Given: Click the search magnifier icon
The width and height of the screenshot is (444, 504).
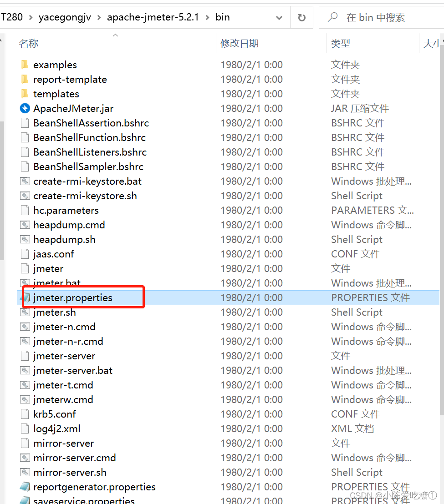Looking at the screenshot, I should pos(333,17).
